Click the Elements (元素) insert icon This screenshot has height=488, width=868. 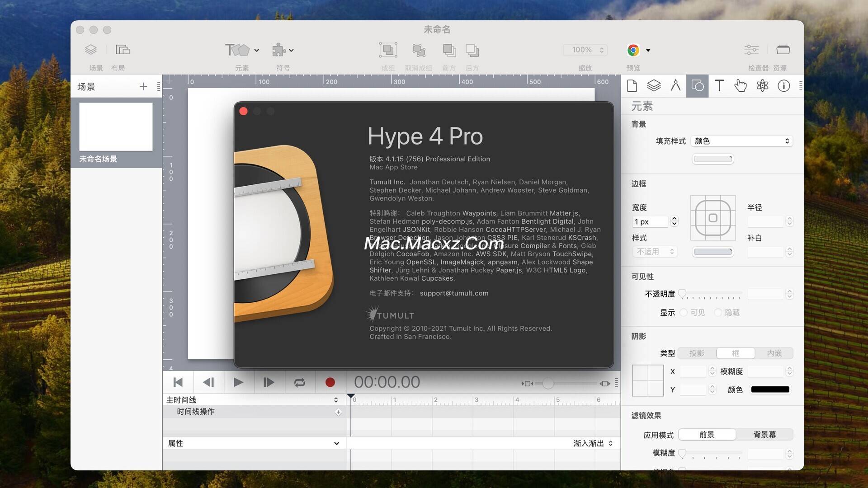click(x=237, y=50)
